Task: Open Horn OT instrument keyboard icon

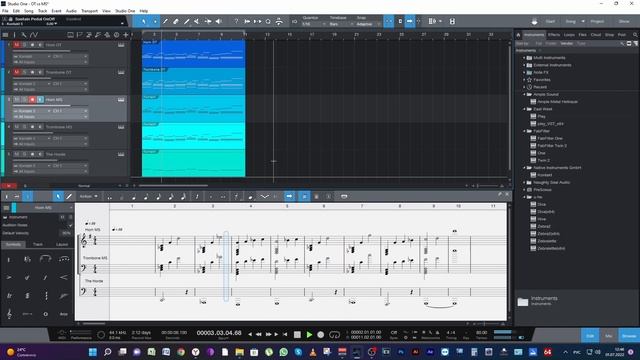Action: coord(121,45)
